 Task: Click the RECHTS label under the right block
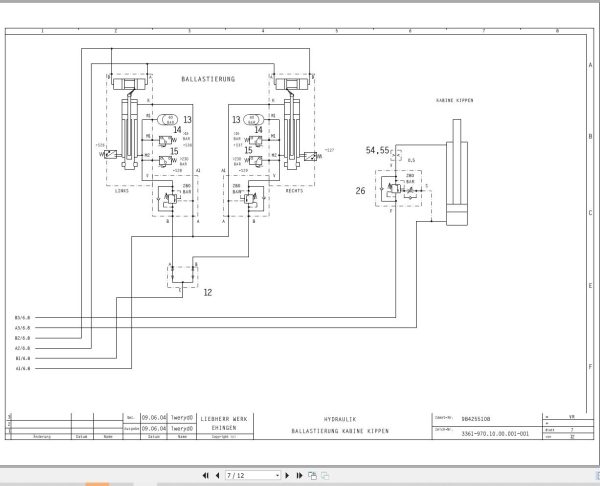pos(294,191)
